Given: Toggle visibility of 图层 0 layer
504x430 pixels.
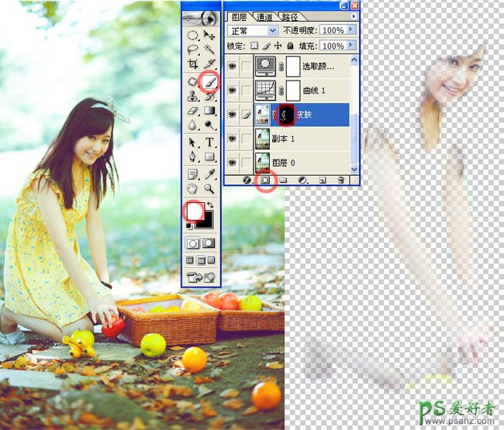Looking at the screenshot, I should [233, 163].
